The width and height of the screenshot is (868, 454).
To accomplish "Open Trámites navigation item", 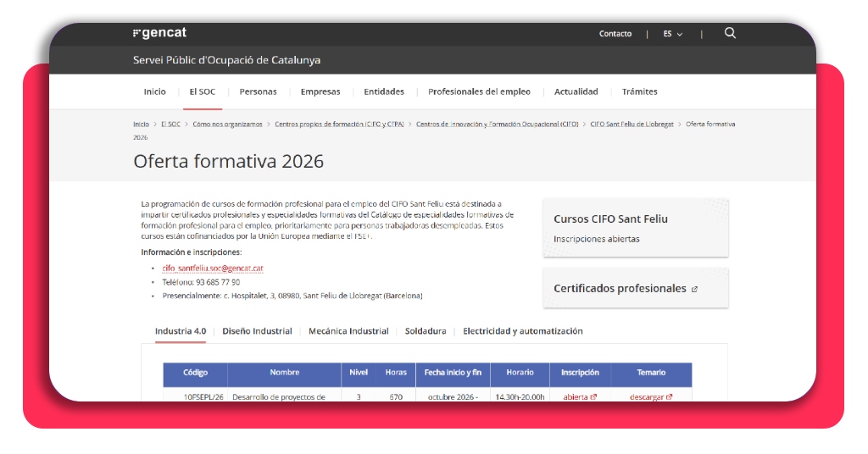I will pos(639,91).
